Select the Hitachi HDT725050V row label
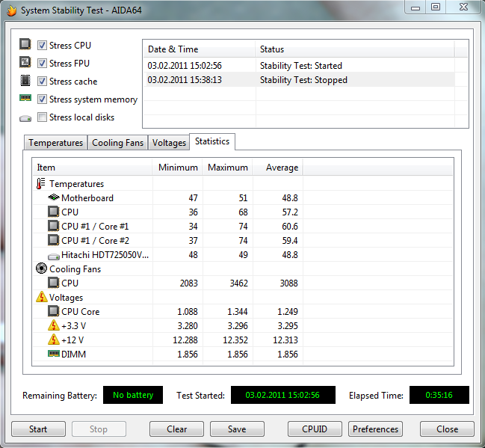 point(105,255)
